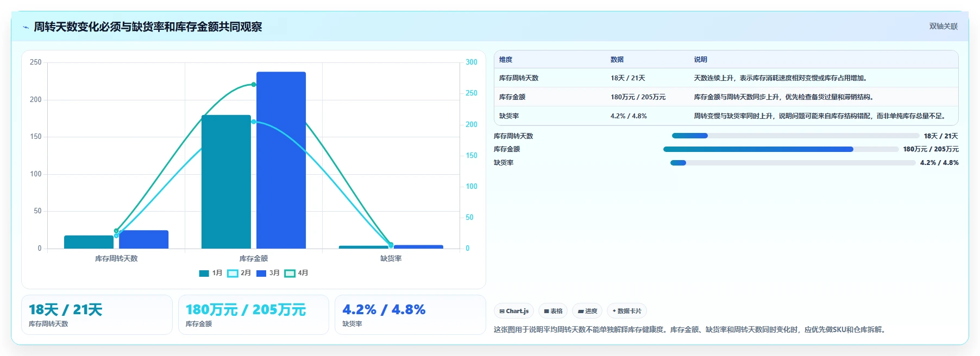Click the table cell 180万元 / 205万元
This screenshot has height=356, width=980.
point(638,97)
